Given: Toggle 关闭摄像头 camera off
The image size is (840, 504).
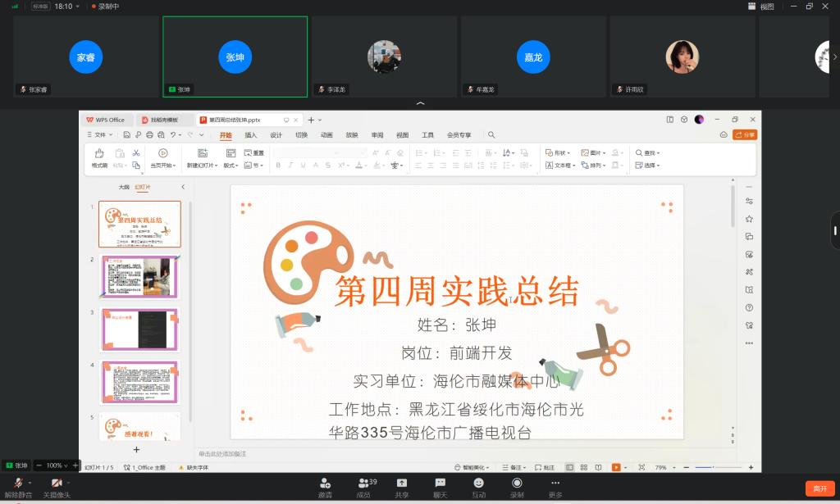Looking at the screenshot, I should [x=57, y=484].
